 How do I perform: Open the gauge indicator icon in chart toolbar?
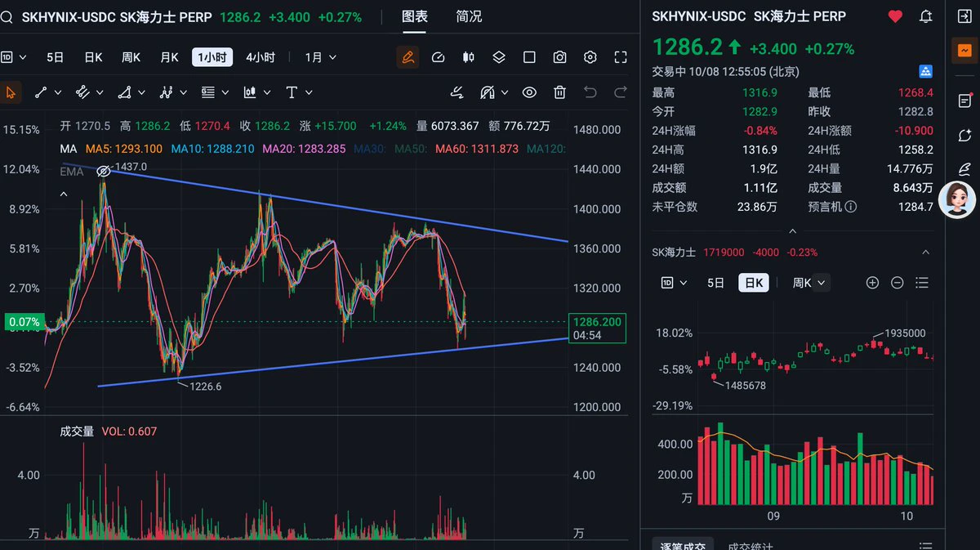438,57
